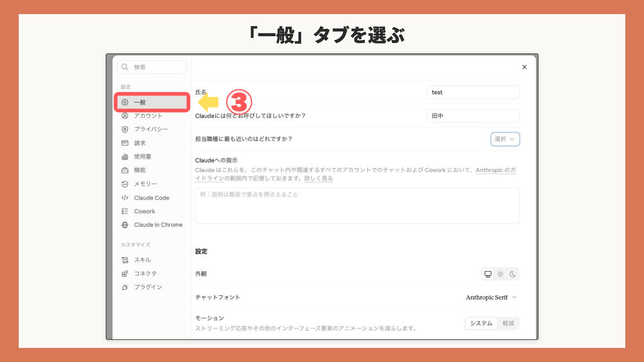
Task: Click the memory icon beside メモリー
Action: coord(125,184)
